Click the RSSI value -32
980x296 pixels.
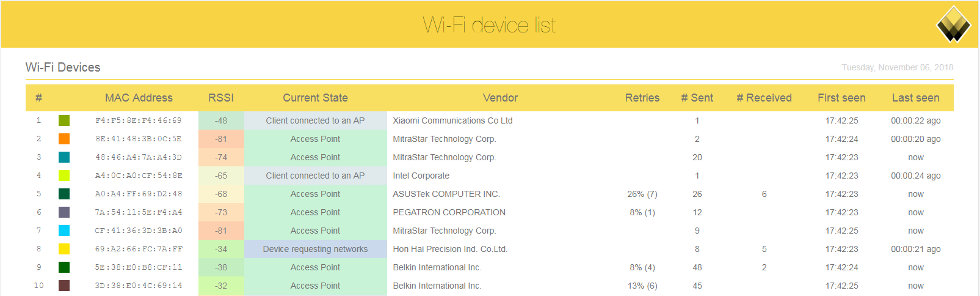pos(221,286)
